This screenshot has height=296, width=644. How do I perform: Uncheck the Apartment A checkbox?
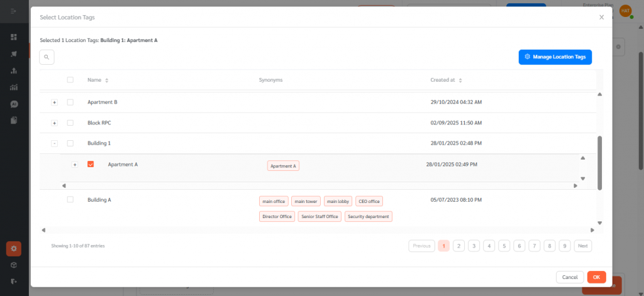pyautogui.click(x=91, y=164)
